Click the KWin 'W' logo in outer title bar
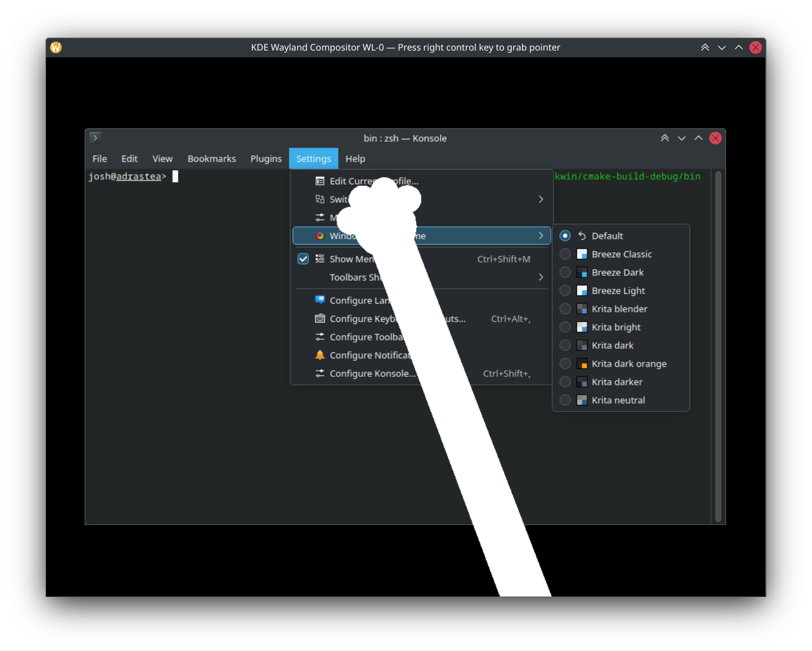 click(x=56, y=47)
